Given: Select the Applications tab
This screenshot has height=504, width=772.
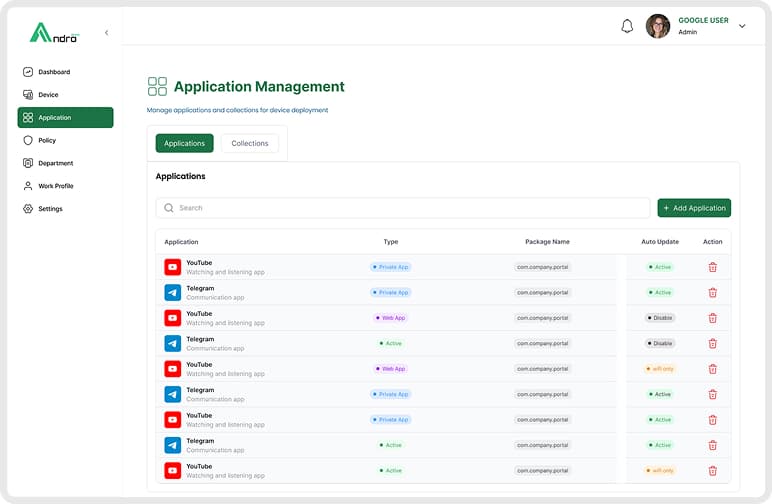Looking at the screenshot, I should (184, 143).
